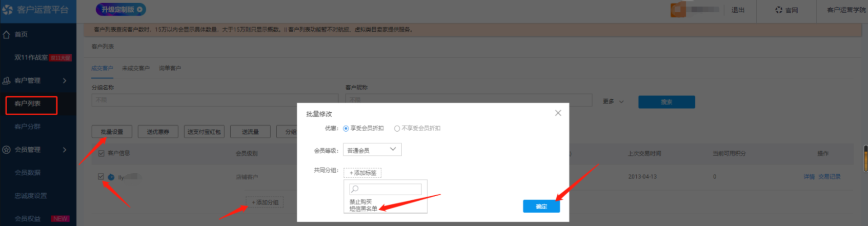Screen dimensions: 868x226
Task: Click the 会员管理 sidebar icon
Action: pos(7,150)
